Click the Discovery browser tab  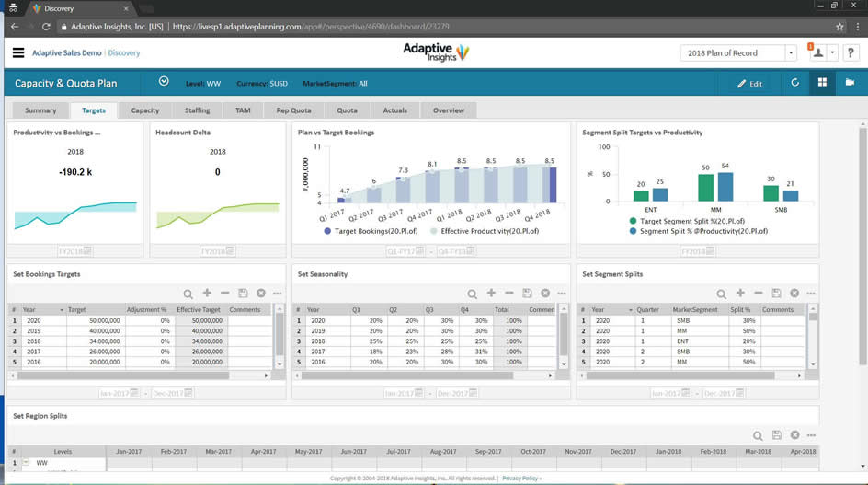click(79, 8)
